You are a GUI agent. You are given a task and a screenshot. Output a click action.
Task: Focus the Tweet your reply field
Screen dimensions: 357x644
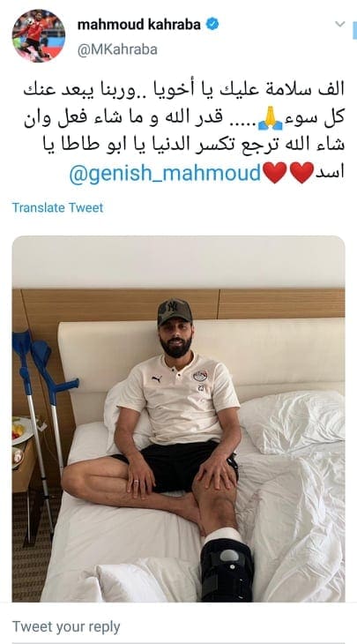(178, 626)
